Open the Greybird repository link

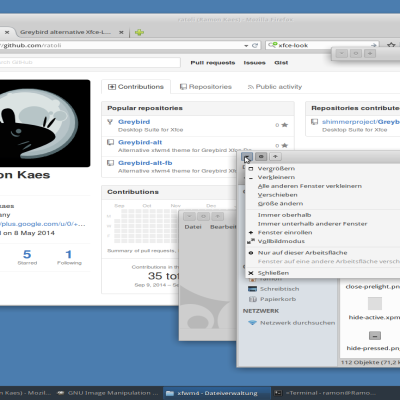[134, 122]
